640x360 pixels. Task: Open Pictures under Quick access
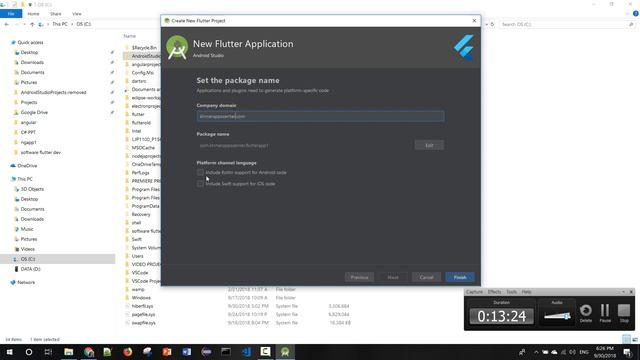(29, 82)
